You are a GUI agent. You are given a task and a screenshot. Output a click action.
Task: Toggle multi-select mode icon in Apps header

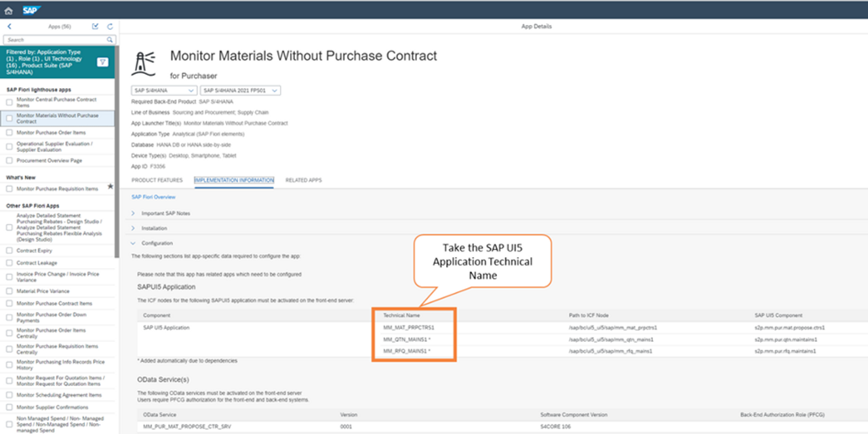tap(96, 26)
